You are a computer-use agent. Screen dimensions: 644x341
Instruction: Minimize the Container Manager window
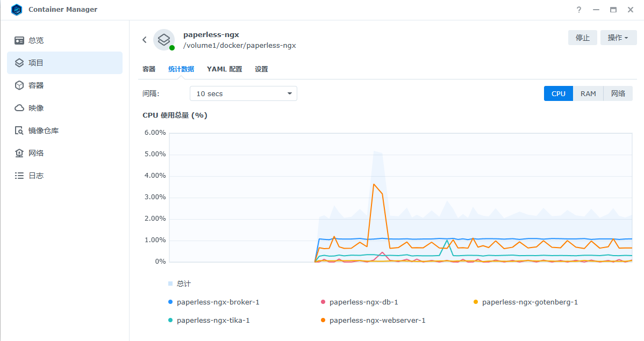[x=596, y=10]
